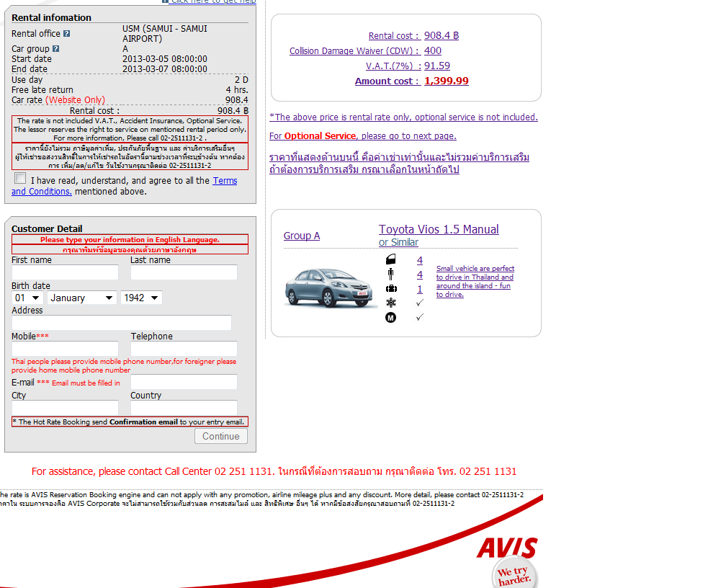Click the Mobile number input field

click(x=65, y=349)
